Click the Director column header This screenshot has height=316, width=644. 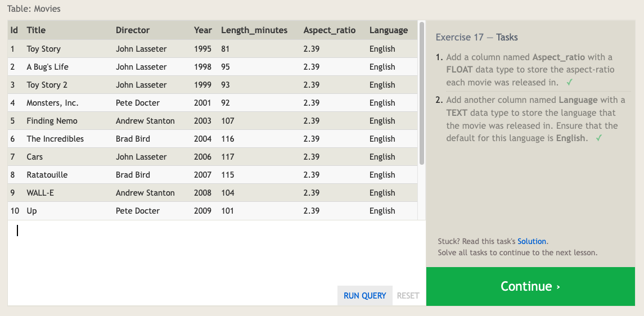133,30
